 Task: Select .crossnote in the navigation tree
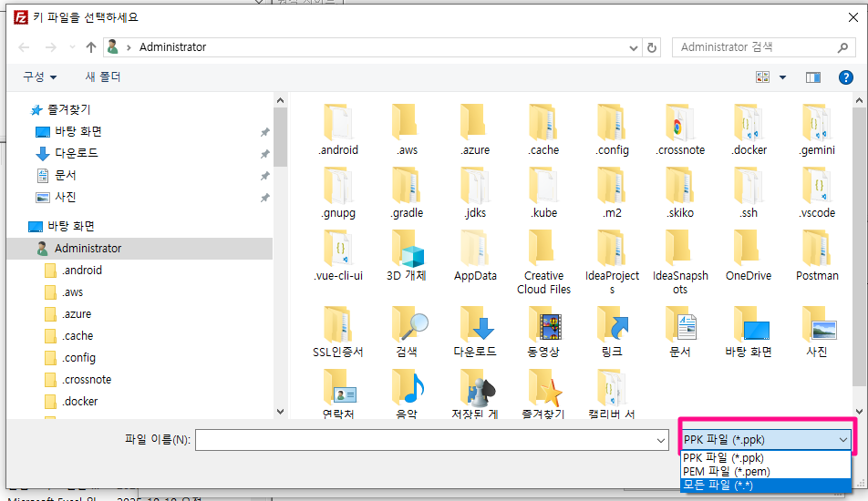(x=87, y=380)
